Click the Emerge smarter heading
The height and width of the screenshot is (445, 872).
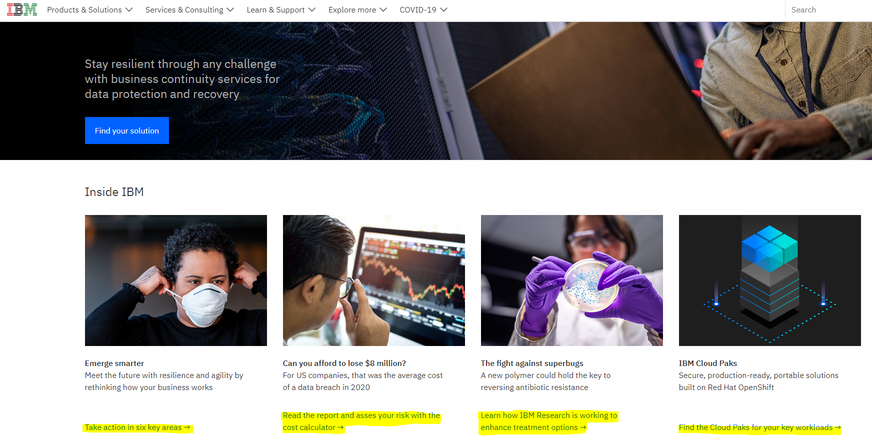pyautogui.click(x=114, y=363)
